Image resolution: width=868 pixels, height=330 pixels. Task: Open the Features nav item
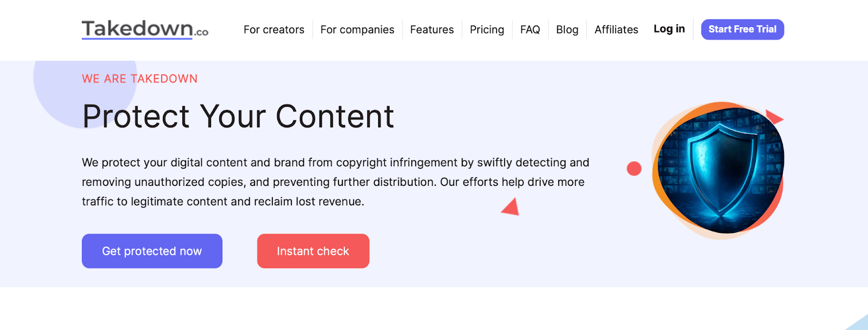[x=432, y=30]
